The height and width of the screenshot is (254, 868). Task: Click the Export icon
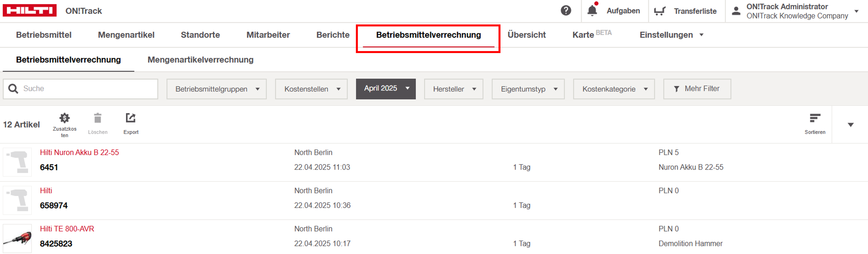tap(131, 118)
